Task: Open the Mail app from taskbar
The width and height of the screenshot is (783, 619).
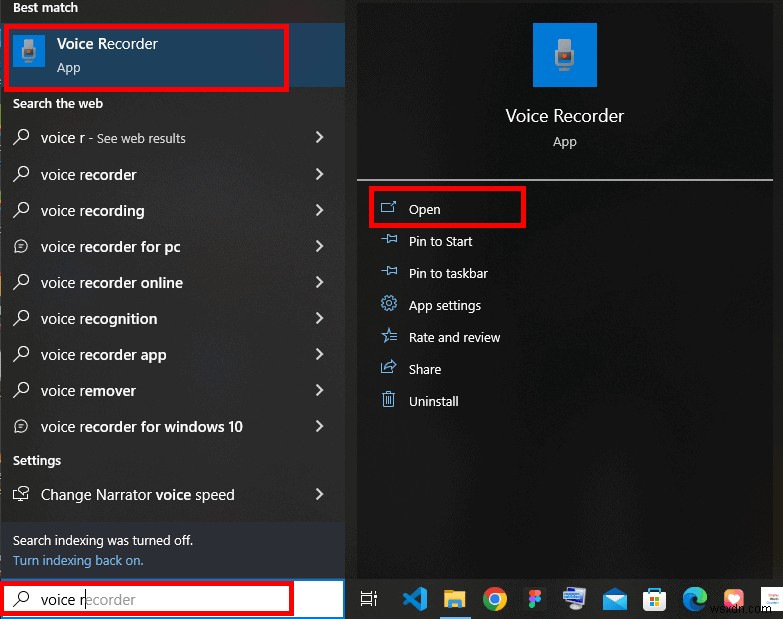Action: click(615, 600)
